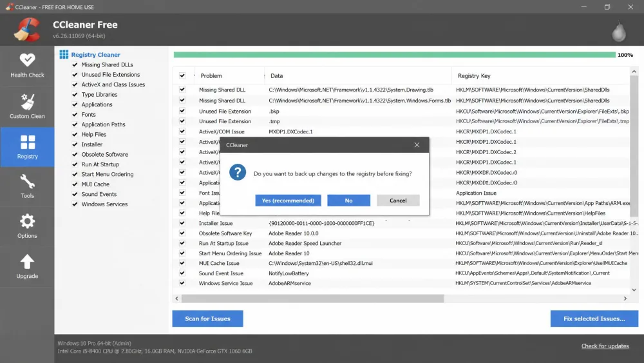Select the Adobe Reader Speed Launcher entry
Viewport: 644px width, 363px height.
pos(305,243)
